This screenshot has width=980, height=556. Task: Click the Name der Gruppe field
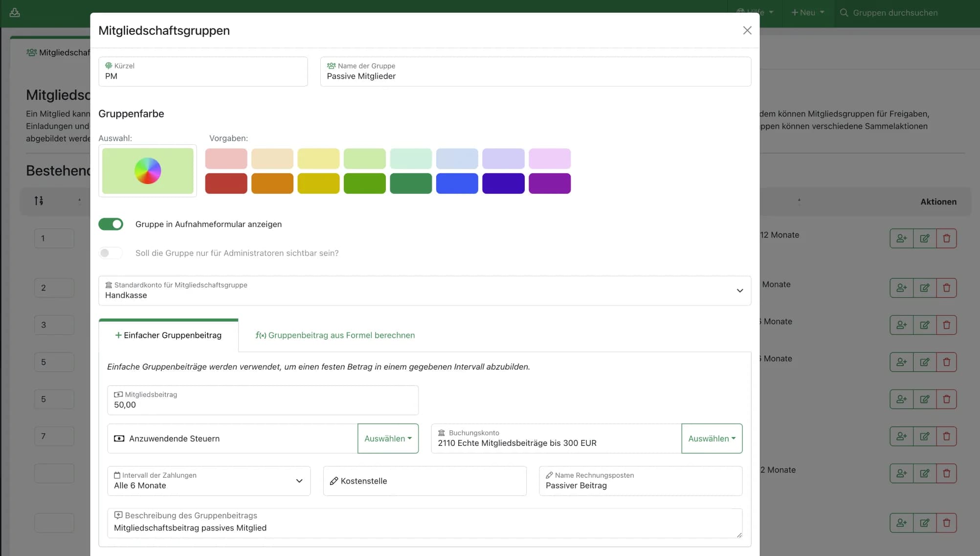click(x=535, y=71)
